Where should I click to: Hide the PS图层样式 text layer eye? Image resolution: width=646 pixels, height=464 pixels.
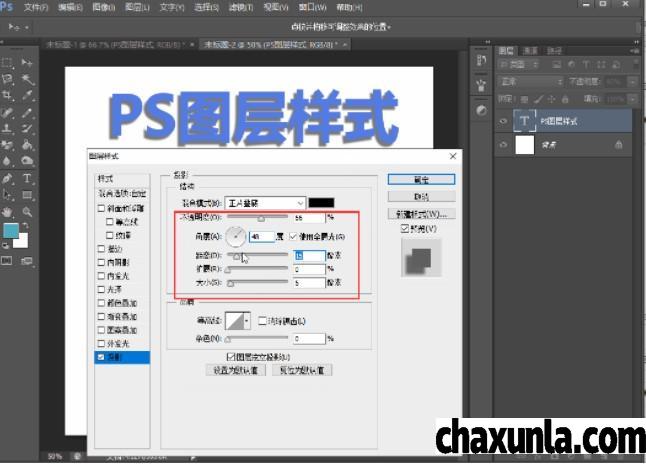pyautogui.click(x=503, y=121)
